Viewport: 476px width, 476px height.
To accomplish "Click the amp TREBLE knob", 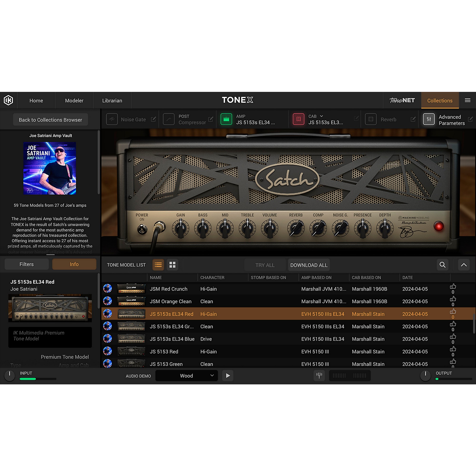I will click(x=247, y=228).
